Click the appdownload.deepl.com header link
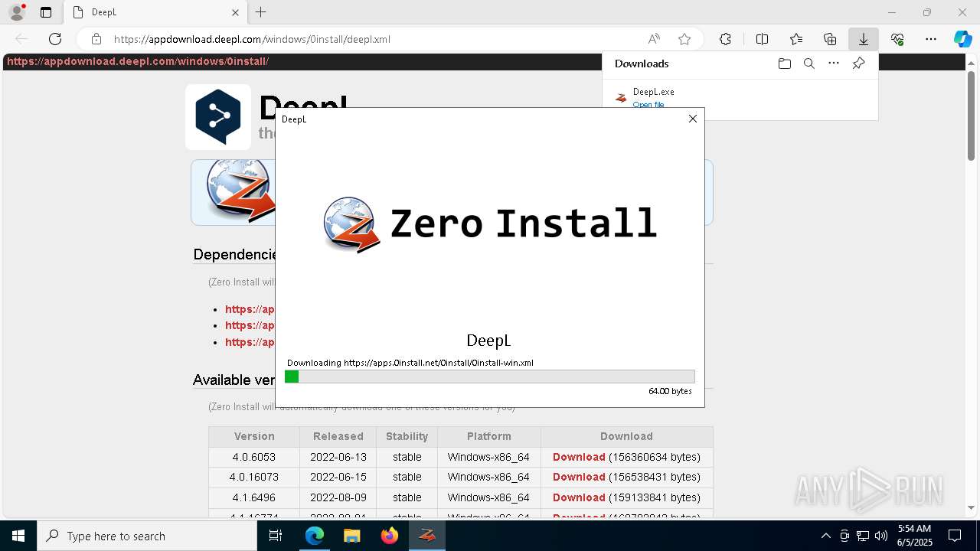The image size is (980, 551). tap(138, 61)
